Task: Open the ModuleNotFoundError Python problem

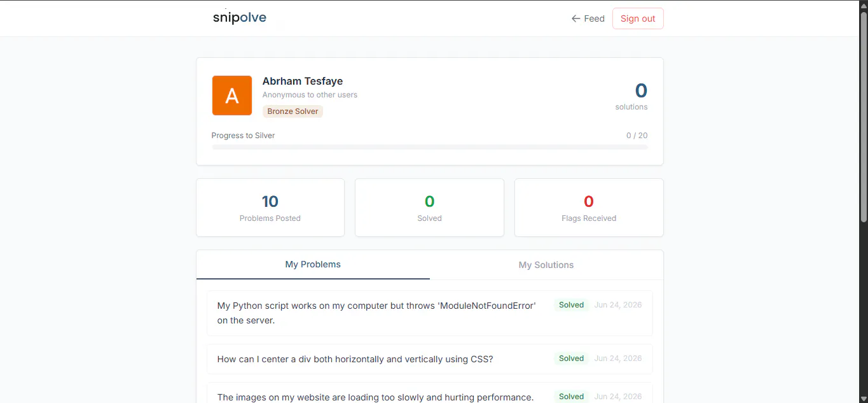Action: pos(430,313)
